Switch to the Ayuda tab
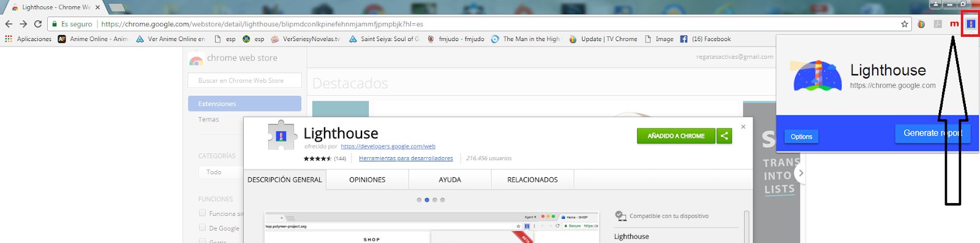The width and height of the screenshot is (980, 243). pos(450,180)
